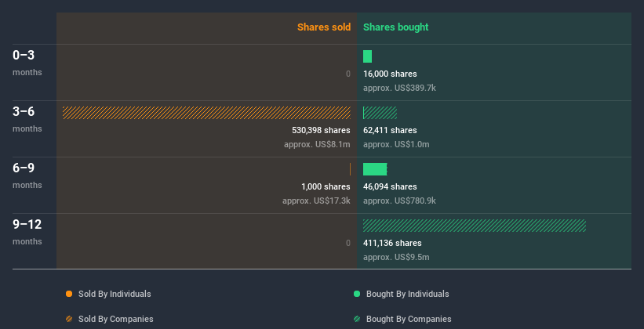
Task: Select the Sold By Individuals legend label
Action: pos(115,294)
